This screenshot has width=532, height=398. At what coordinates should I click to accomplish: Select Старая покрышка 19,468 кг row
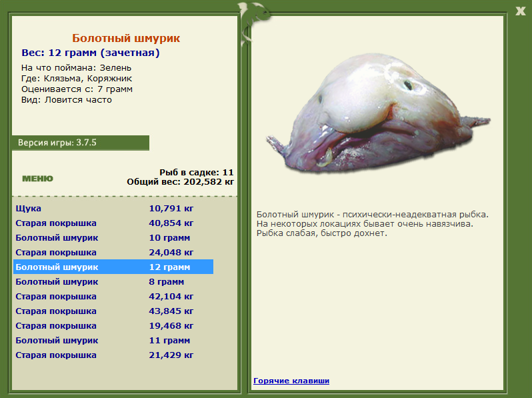point(113,325)
